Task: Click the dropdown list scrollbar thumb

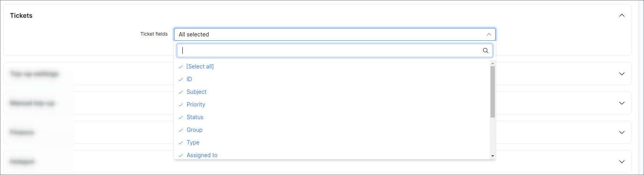Action: [x=492, y=92]
